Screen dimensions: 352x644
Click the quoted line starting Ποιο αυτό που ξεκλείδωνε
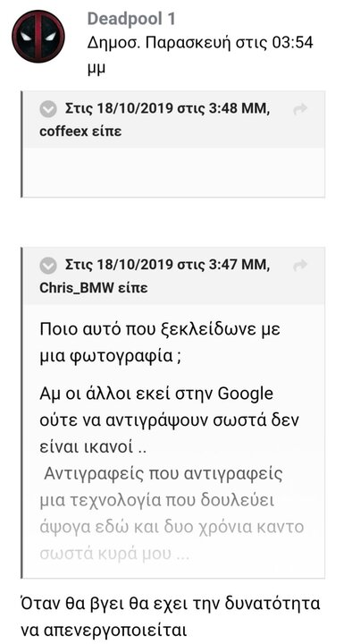pyautogui.click(x=160, y=329)
